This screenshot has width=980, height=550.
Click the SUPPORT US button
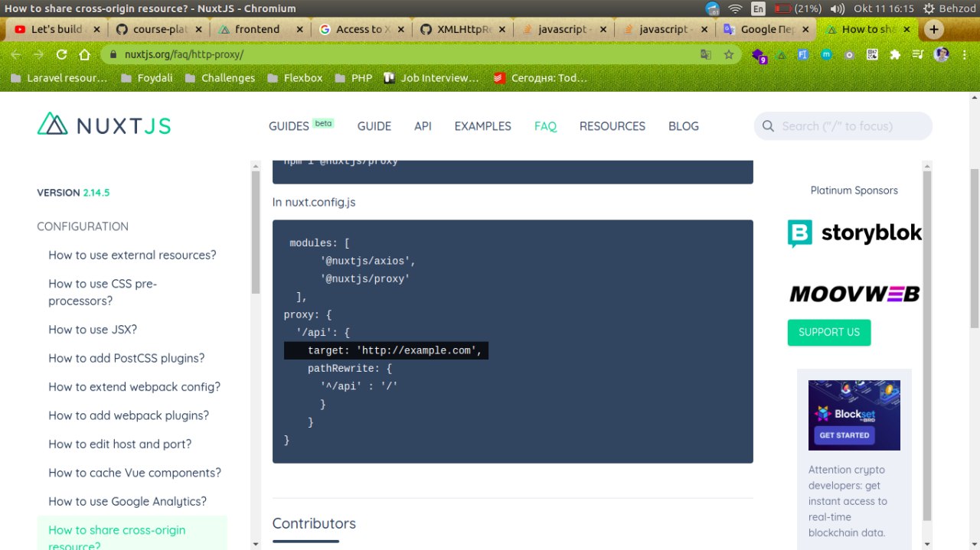(829, 332)
